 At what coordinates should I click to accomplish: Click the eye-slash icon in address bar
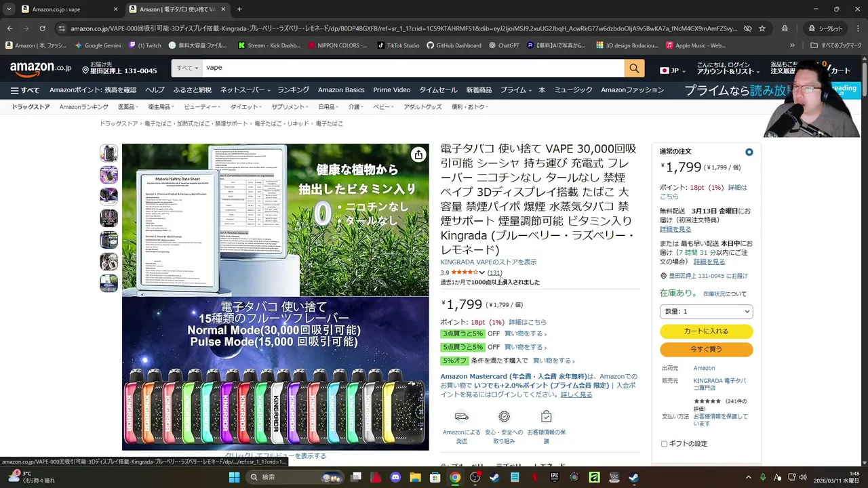[747, 28]
